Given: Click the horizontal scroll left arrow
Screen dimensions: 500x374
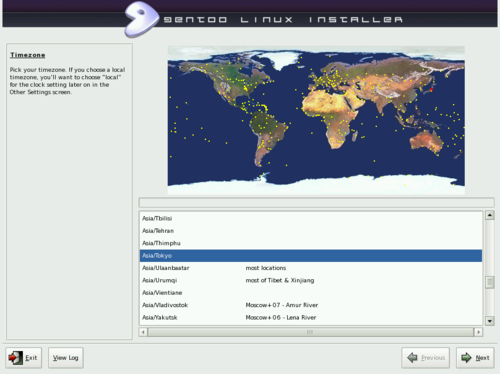Looking at the screenshot, I should [x=143, y=332].
